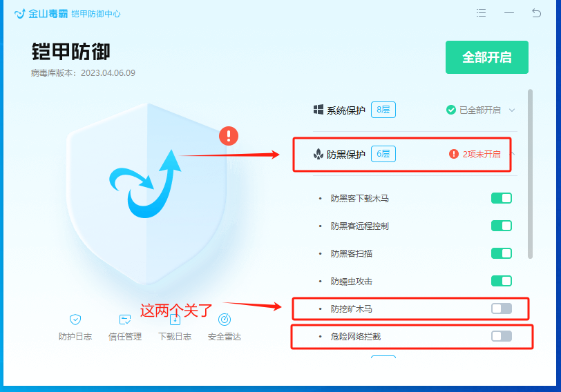561x392 pixels.
Task: Click the 8层 badge next to 系统保护
Action: [383, 110]
